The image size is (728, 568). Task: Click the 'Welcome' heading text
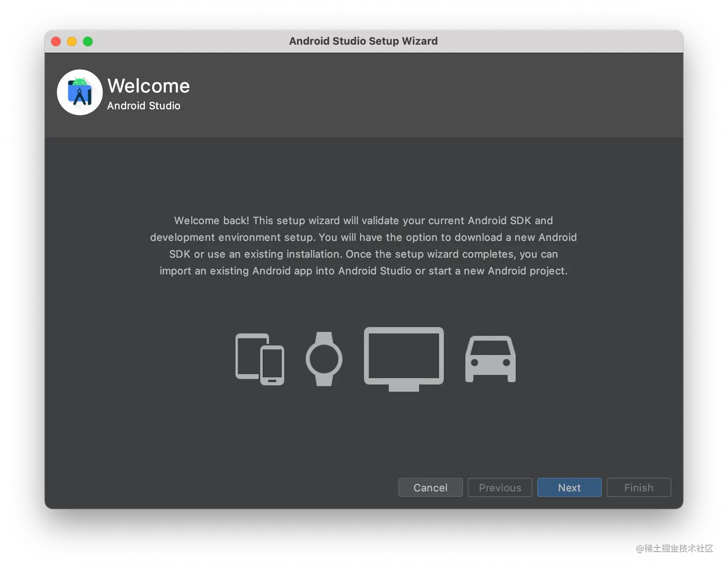148,86
